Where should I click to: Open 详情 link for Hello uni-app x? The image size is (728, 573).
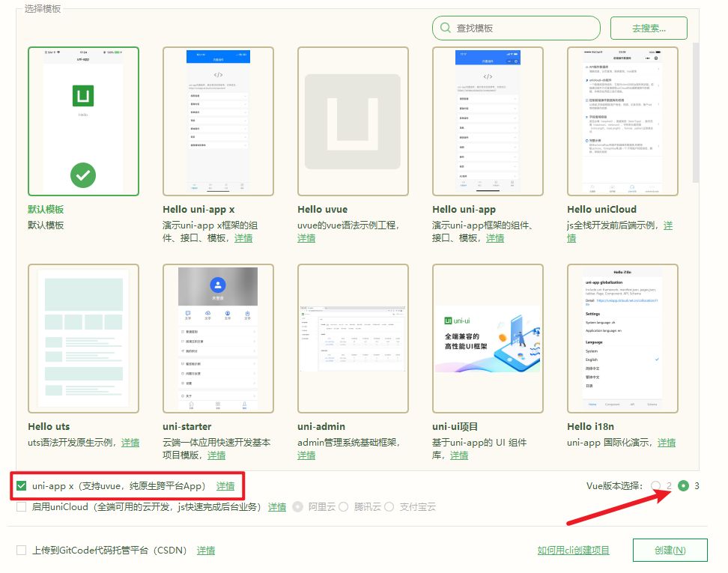click(243, 238)
